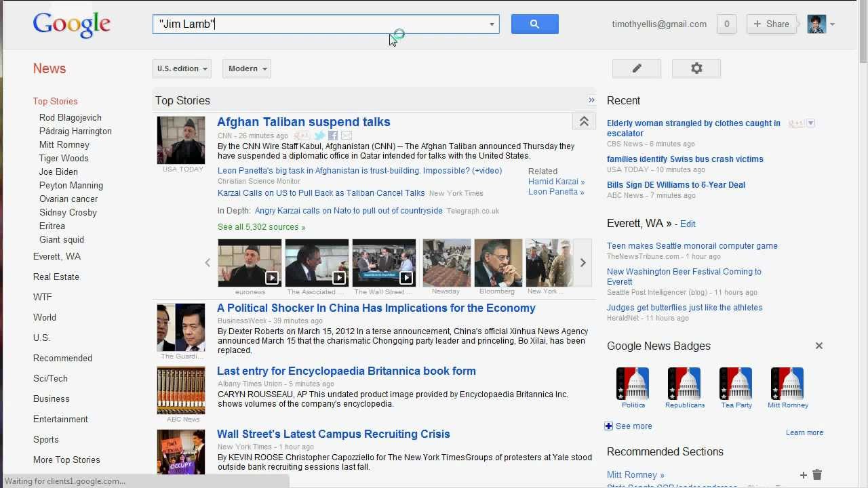Share Afghan Taliban story on Facebook
868x488 pixels.
click(x=333, y=136)
